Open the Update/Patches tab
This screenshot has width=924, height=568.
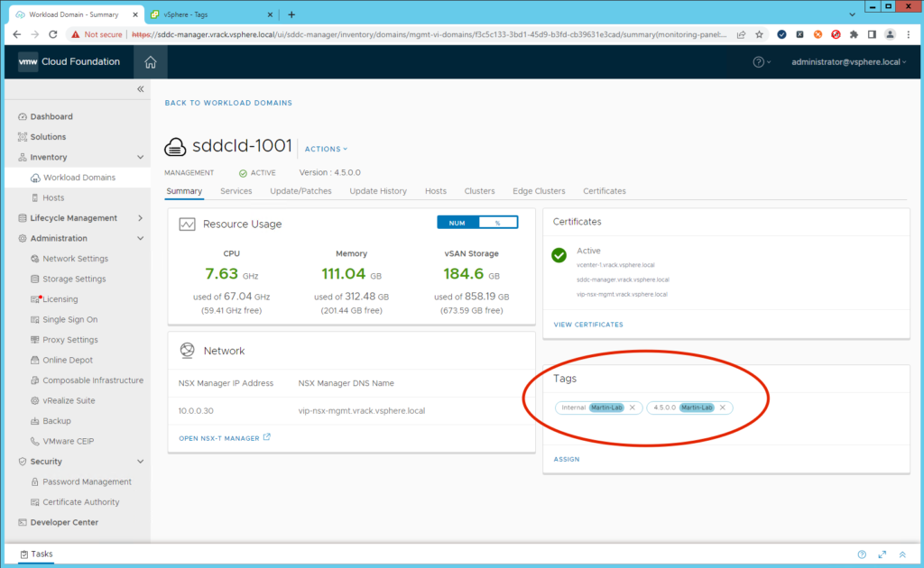click(300, 191)
